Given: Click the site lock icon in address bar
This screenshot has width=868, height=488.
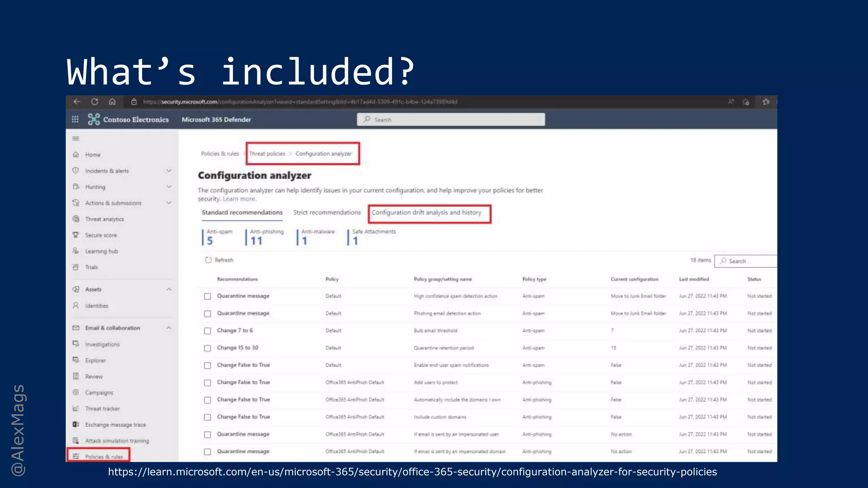Looking at the screenshot, I should click(134, 102).
